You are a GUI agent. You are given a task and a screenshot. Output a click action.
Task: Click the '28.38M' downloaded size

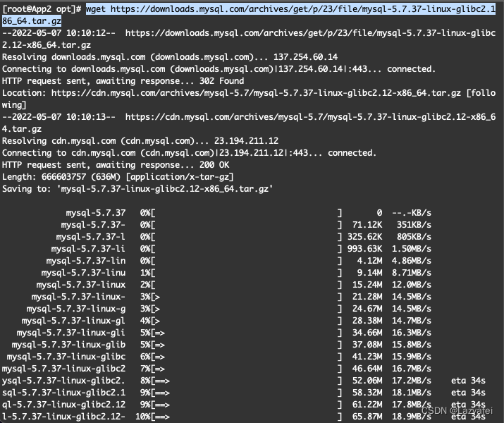pyautogui.click(x=367, y=321)
